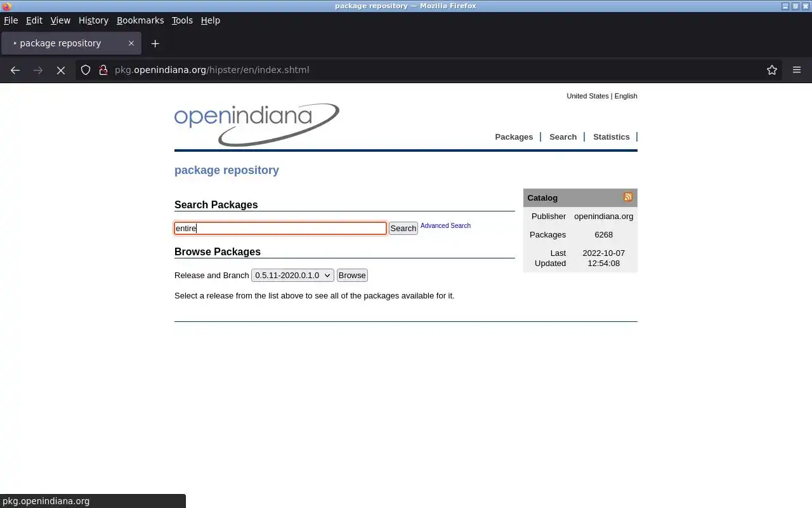Viewport: 812px width, 508px height.
Task: Stop loading the page
Action: [x=61, y=70]
